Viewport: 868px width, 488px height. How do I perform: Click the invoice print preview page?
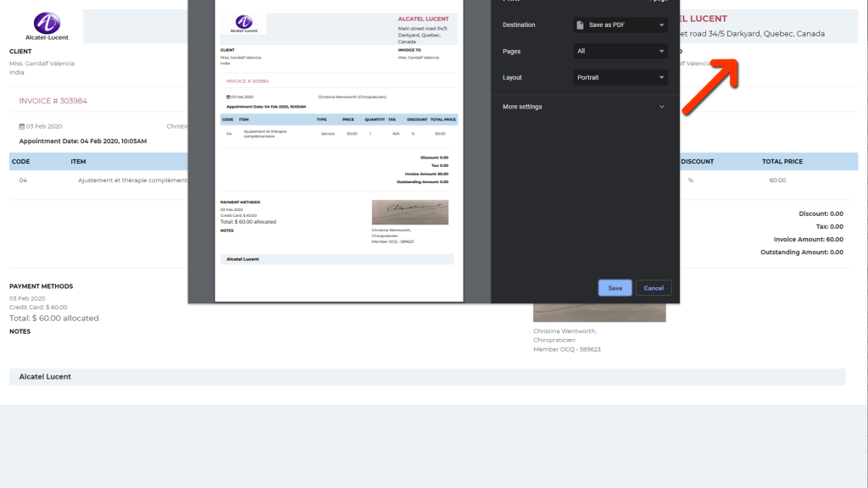(x=339, y=151)
